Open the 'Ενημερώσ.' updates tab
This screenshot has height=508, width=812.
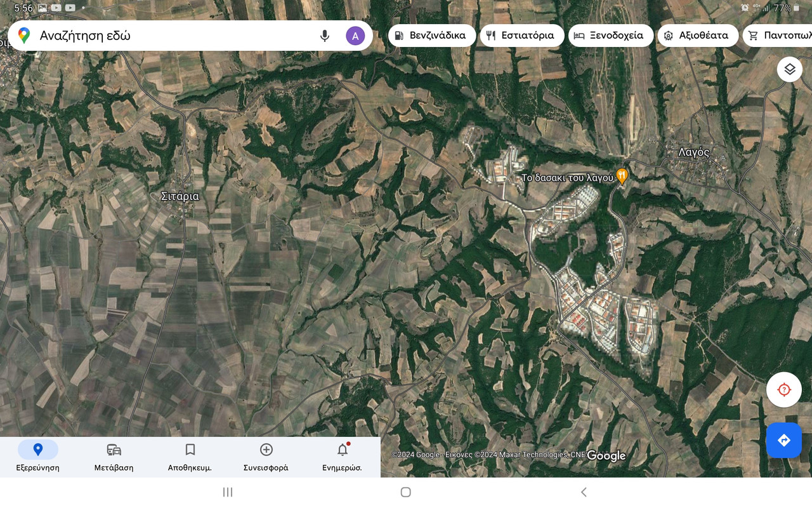pyautogui.click(x=343, y=457)
